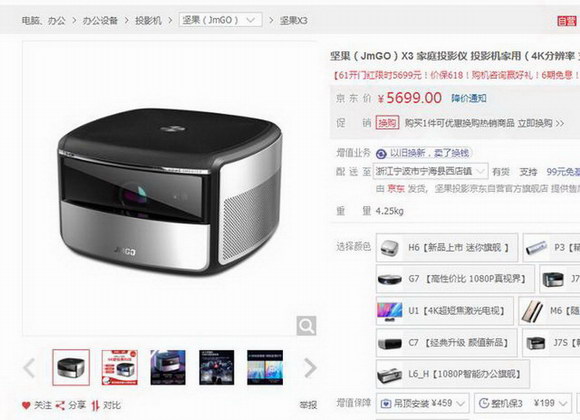Click the 分享 share icon
The height and width of the screenshot is (420, 580).
[x=60, y=406]
